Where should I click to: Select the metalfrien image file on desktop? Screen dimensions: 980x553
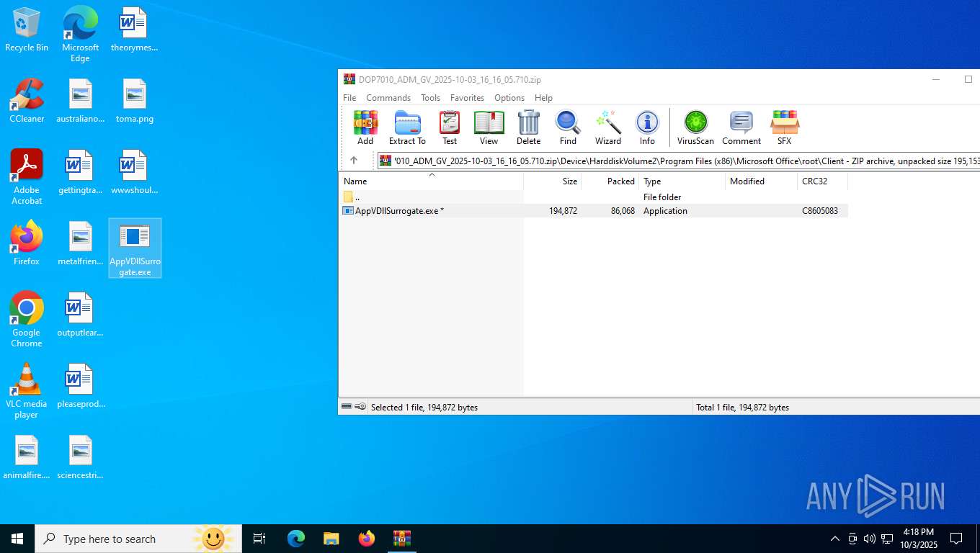(80, 243)
